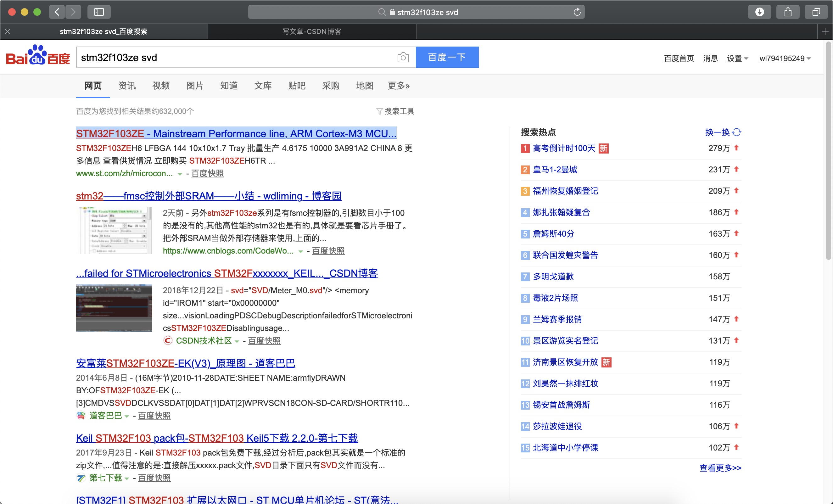Open hot topic 北海道中小学停课
The image size is (833, 504).
(x=565, y=448)
